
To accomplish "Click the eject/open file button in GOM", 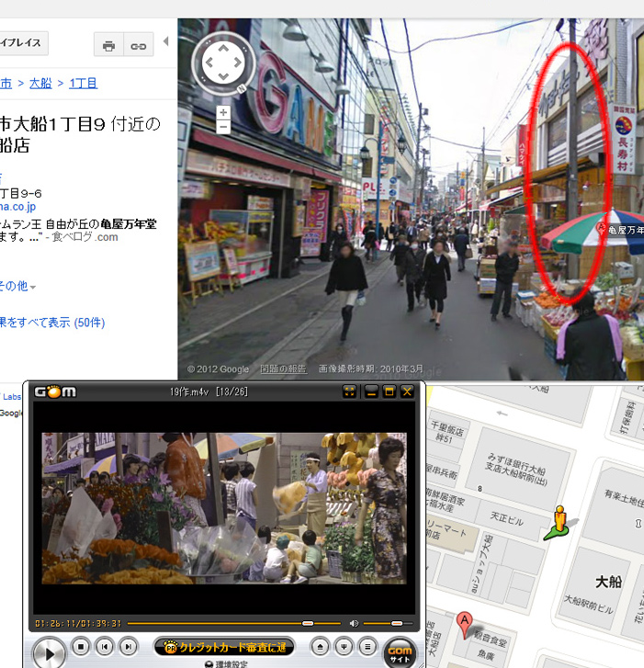I will tap(321, 647).
